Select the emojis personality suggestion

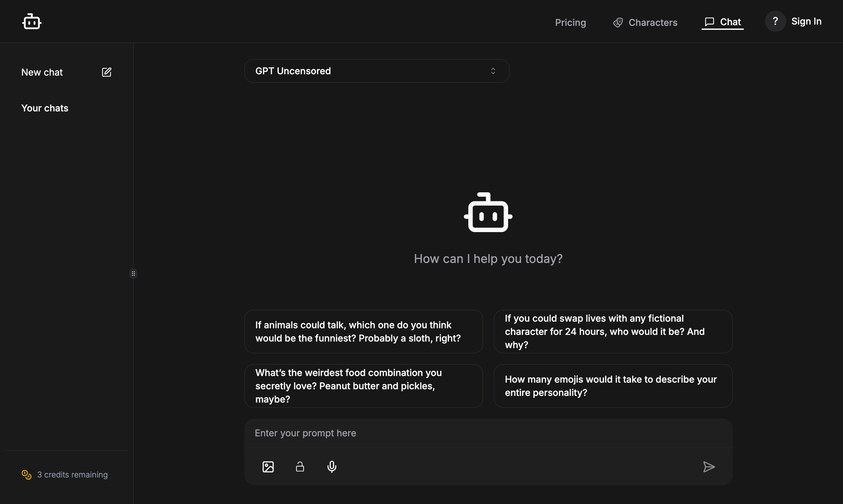(613, 386)
